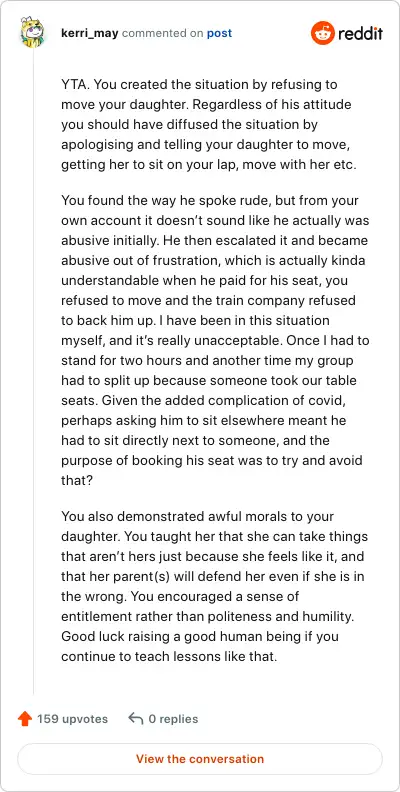Click the closing line "continue to teach lessons"
400x792 pixels.
pos(169,657)
